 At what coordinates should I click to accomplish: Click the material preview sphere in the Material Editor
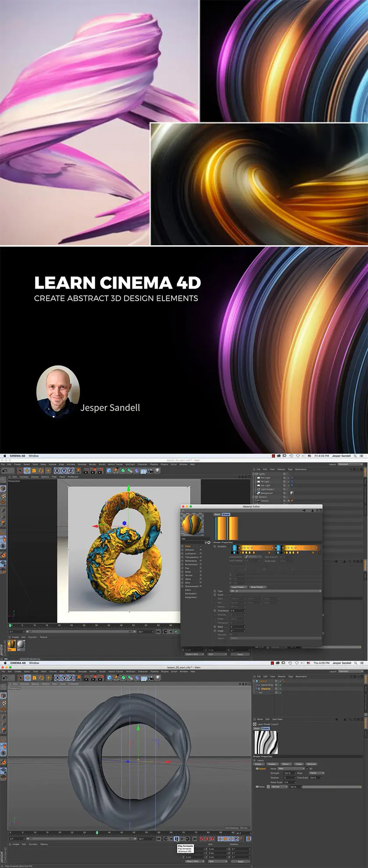[x=192, y=524]
